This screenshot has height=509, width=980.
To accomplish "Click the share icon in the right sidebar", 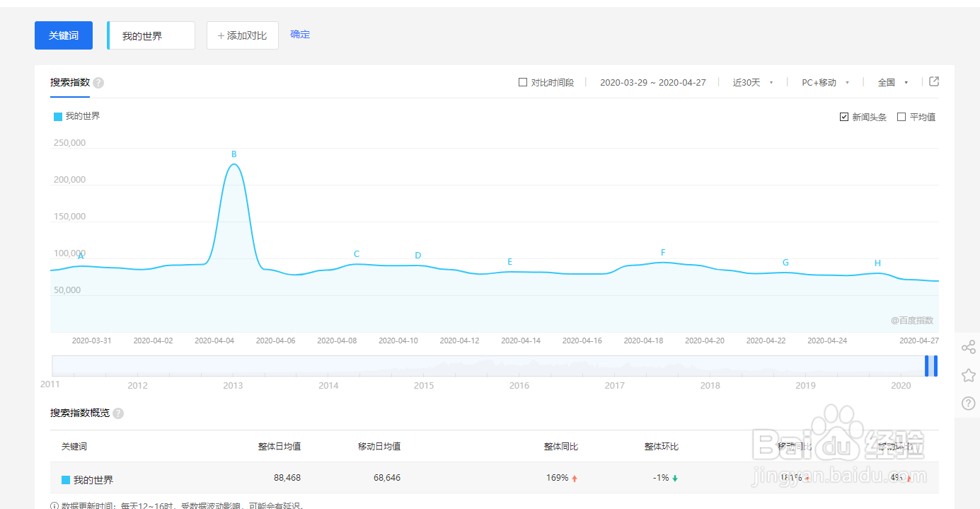I will (969, 347).
